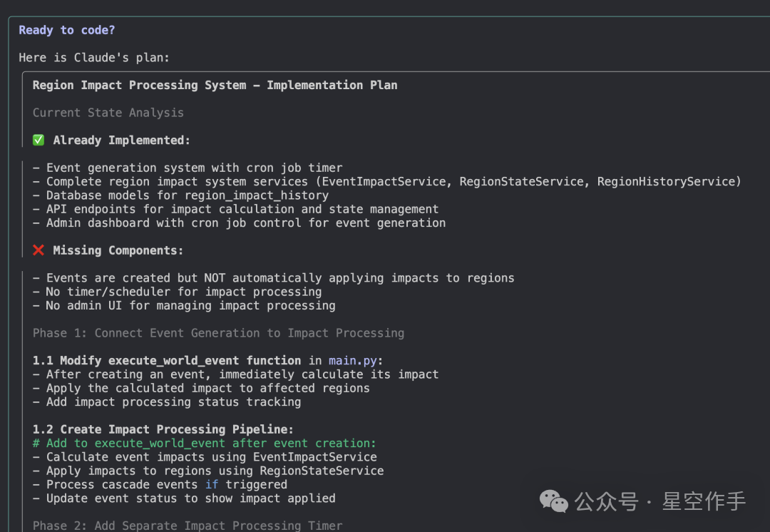This screenshot has width=770, height=532.
Task: Click the "1.1 Modify execute_world_event function" step
Action: (170, 361)
